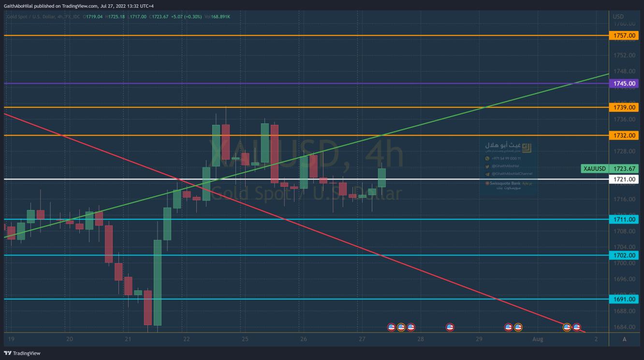644x360 pixels.
Task: Select the 1739.00 orange price label
Action: [x=624, y=107]
